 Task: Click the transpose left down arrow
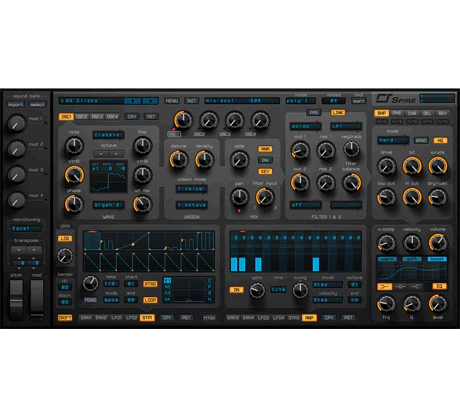[x=19, y=250]
